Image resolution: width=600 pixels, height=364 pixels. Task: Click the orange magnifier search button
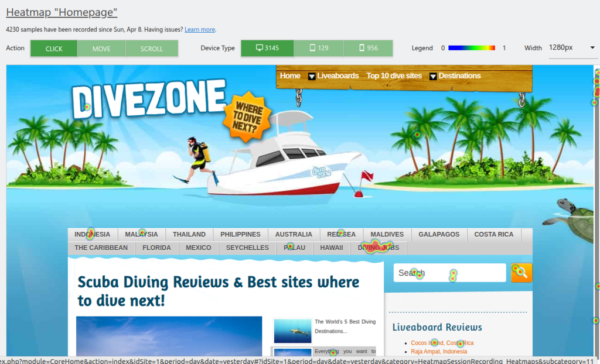521,273
